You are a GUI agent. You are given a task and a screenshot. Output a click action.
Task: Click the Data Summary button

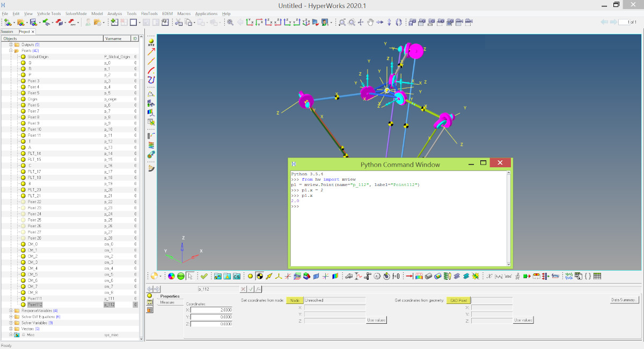[x=625, y=300]
